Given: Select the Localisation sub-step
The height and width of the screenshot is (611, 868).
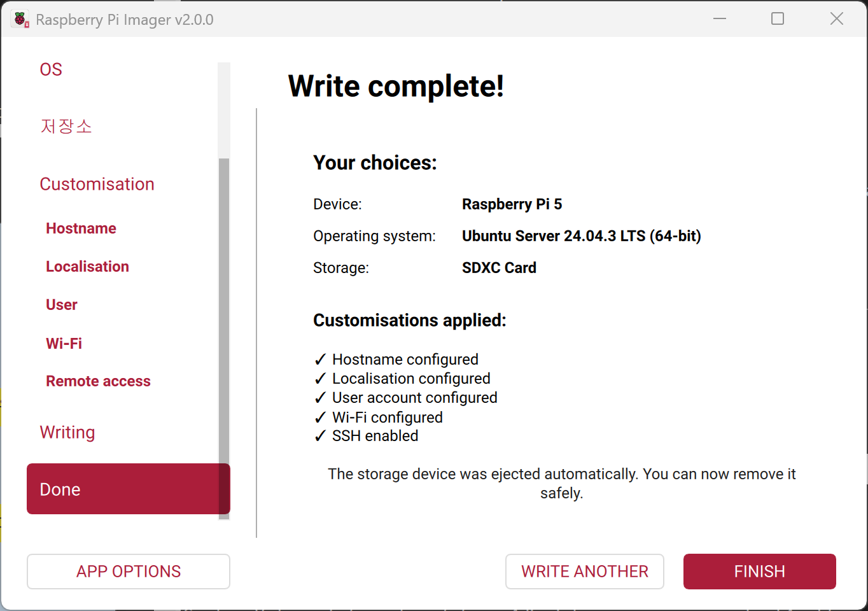Looking at the screenshot, I should point(87,267).
